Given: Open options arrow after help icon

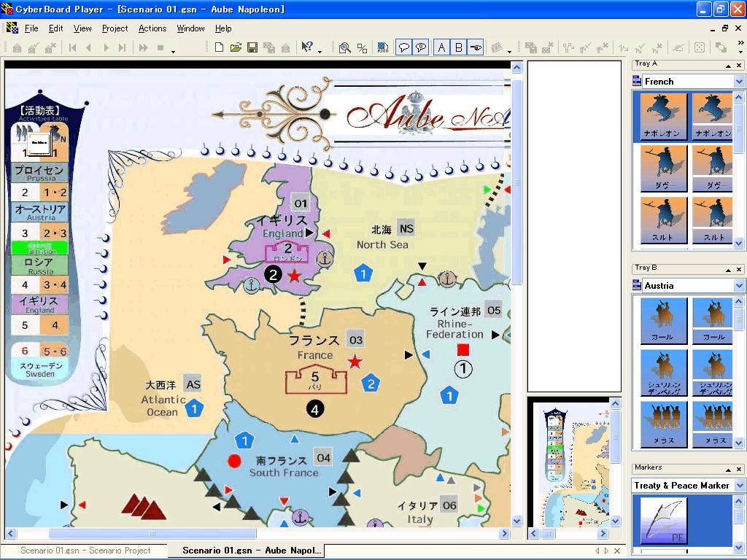Looking at the screenshot, I should (320, 51).
